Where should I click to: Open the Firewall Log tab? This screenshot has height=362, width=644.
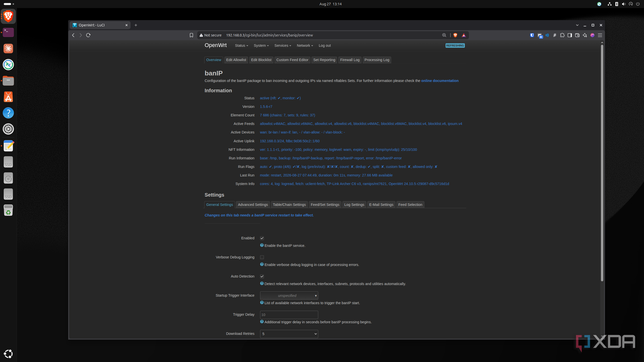[350, 60]
